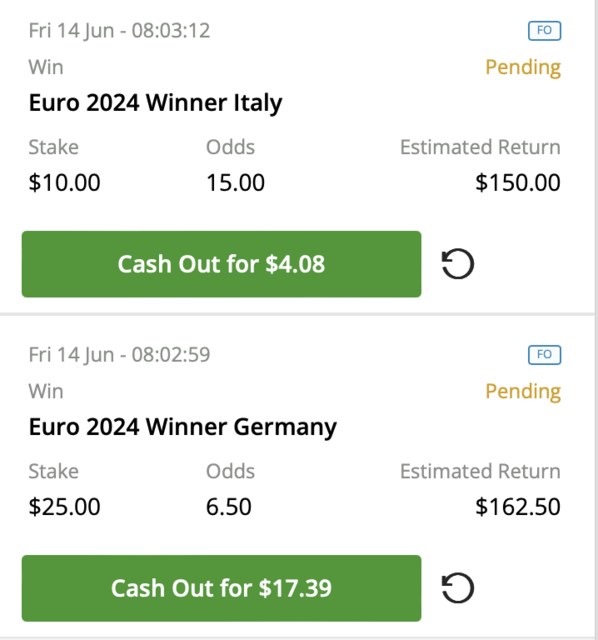The image size is (598, 640).
Task: Click the Win bet type on Germany bet
Action: pos(46,391)
